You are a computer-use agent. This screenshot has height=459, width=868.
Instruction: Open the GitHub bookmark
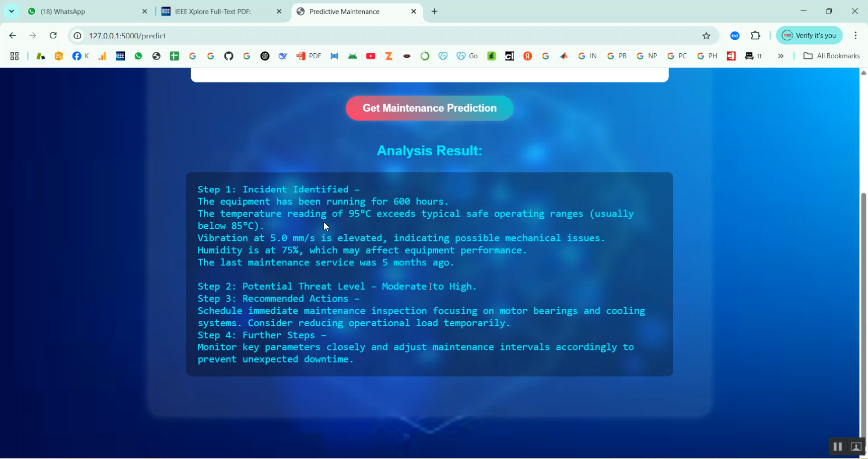[228, 56]
